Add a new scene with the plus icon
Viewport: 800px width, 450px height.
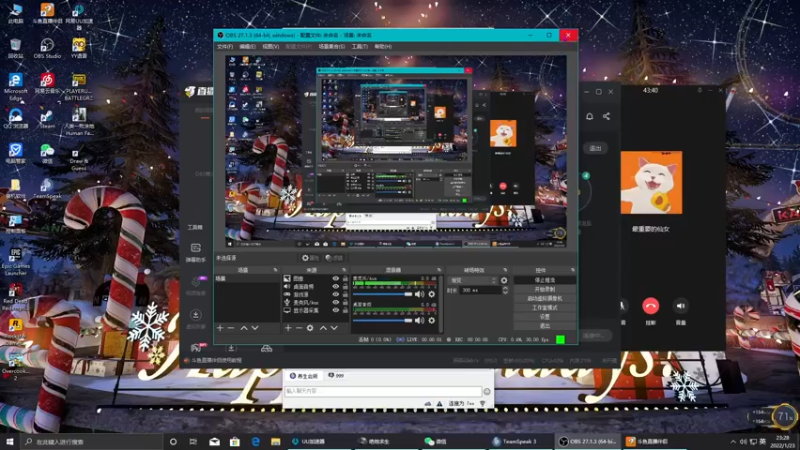(220, 328)
